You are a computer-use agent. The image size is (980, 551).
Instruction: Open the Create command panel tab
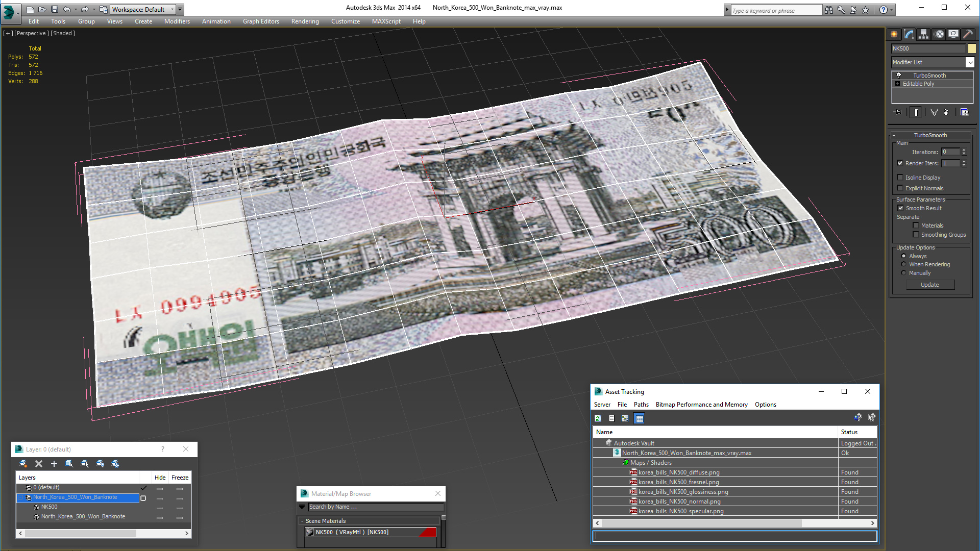(x=894, y=34)
